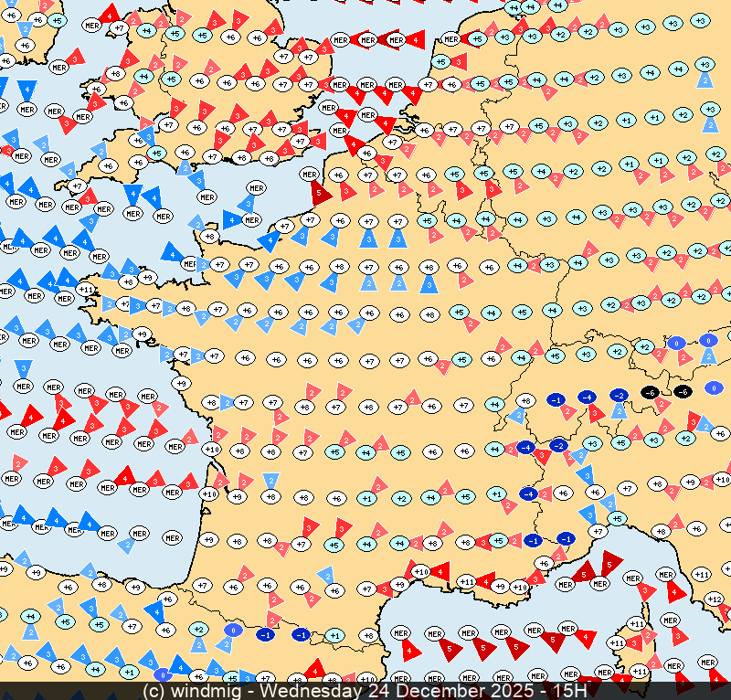Click the -4 marker between -1 and -2
This screenshot has width=731, height=700.
[x=588, y=397]
